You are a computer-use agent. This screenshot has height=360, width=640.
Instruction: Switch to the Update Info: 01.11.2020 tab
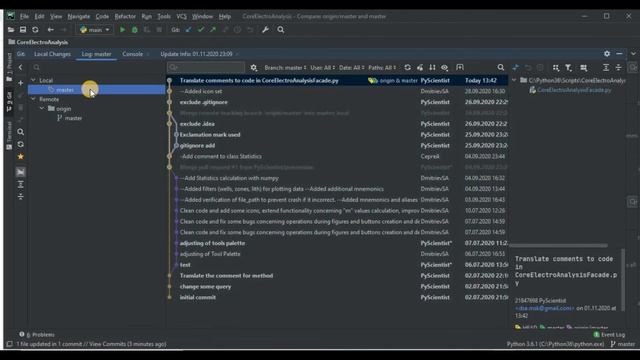[x=196, y=54]
